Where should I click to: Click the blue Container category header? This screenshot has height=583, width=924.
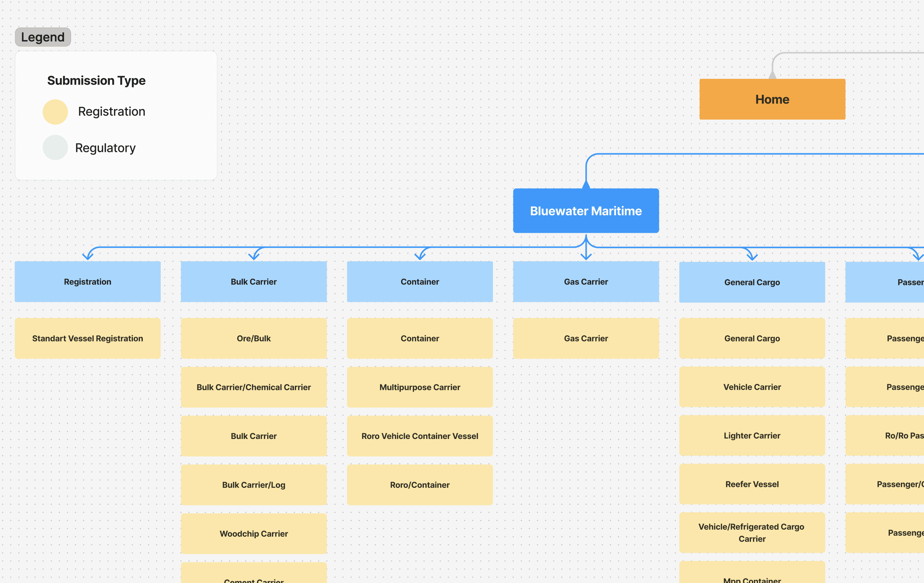(420, 282)
